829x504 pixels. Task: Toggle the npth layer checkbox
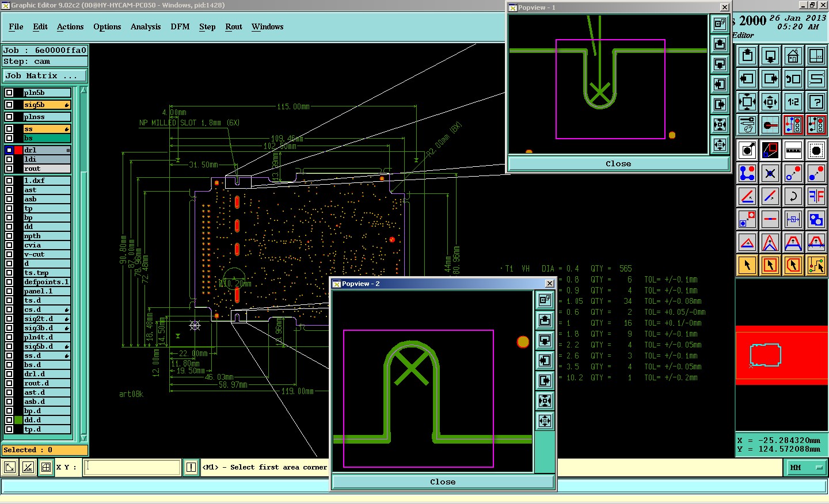(x=9, y=236)
